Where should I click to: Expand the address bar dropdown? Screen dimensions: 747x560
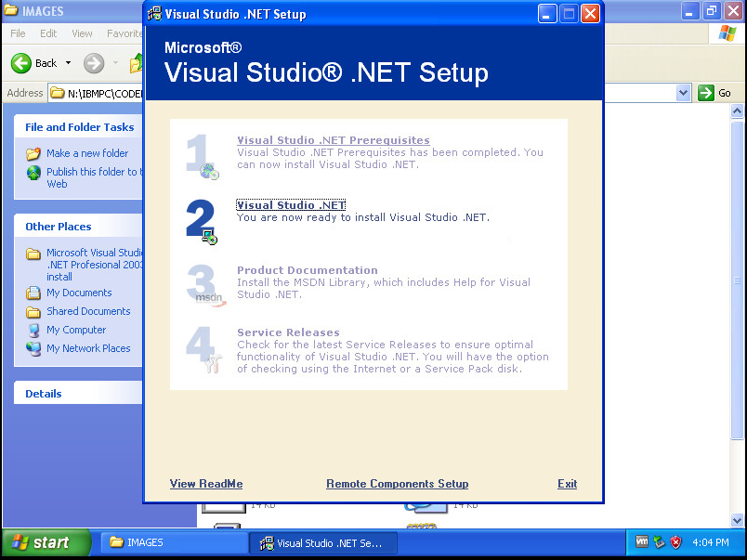[x=683, y=93]
